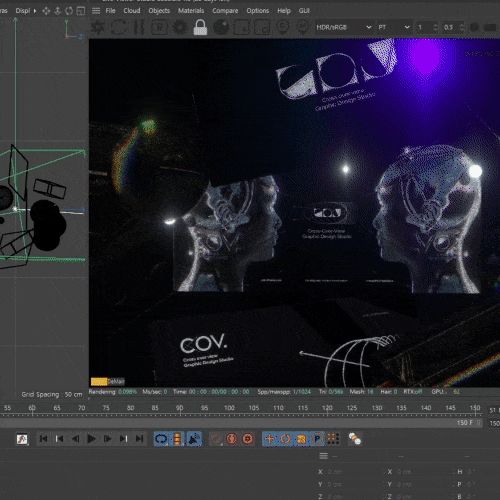Open the PT render kernel dropdown
This screenshot has width=500, height=500.
pyautogui.click(x=394, y=27)
